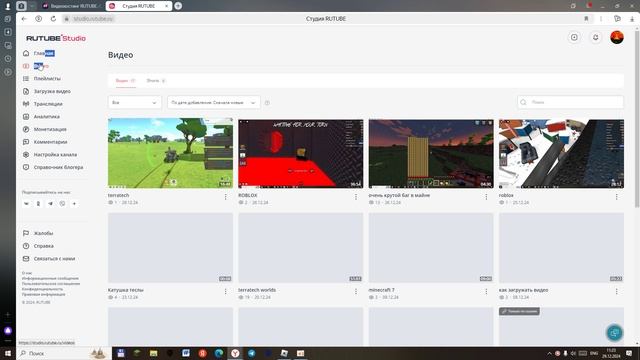Open Справка help page
Image resolution: width=640 pixels, height=360 pixels.
[38, 246]
